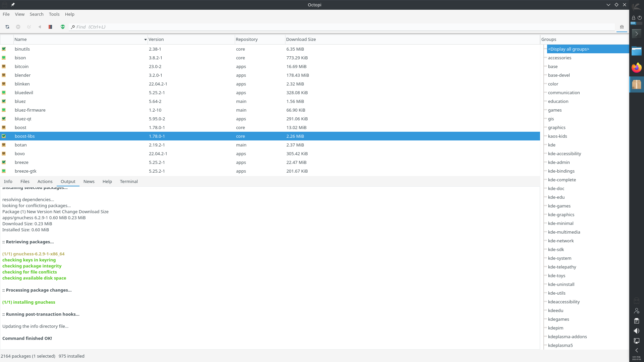This screenshot has height=362, width=644.
Task: Launch Firefox from the dock
Action: [636, 68]
